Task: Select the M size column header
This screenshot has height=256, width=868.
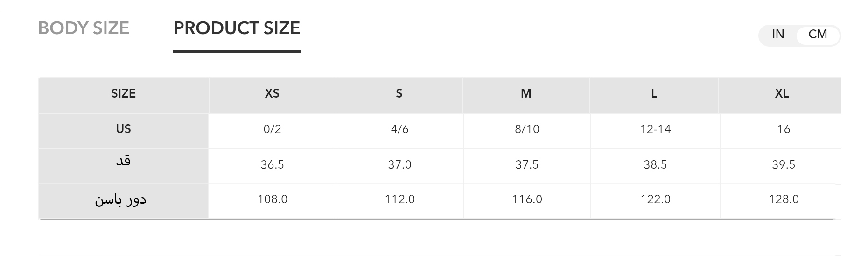Action: [526, 94]
